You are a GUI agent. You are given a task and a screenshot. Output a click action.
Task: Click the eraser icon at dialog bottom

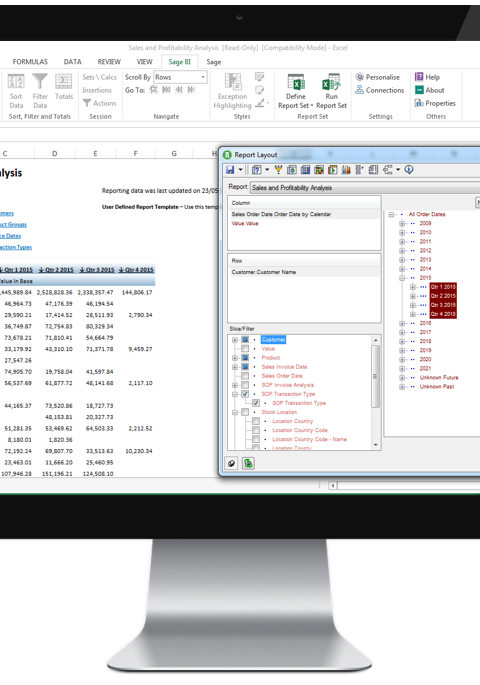point(232,464)
